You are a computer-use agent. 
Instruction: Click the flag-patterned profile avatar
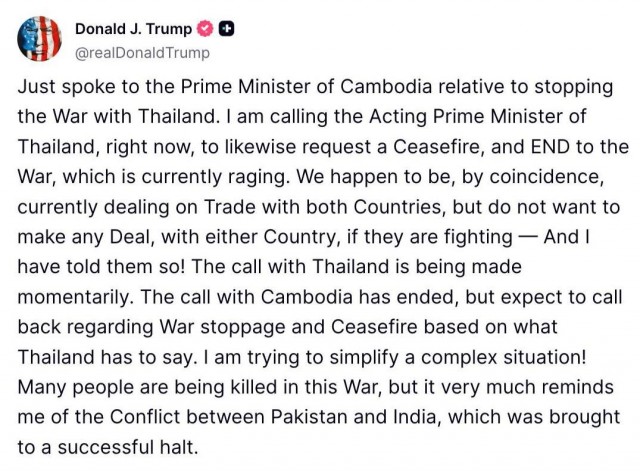pos(39,40)
